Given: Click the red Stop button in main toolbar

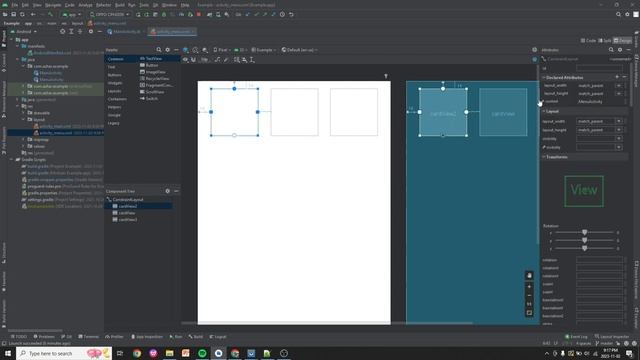Looking at the screenshot, I should [x=199, y=14].
